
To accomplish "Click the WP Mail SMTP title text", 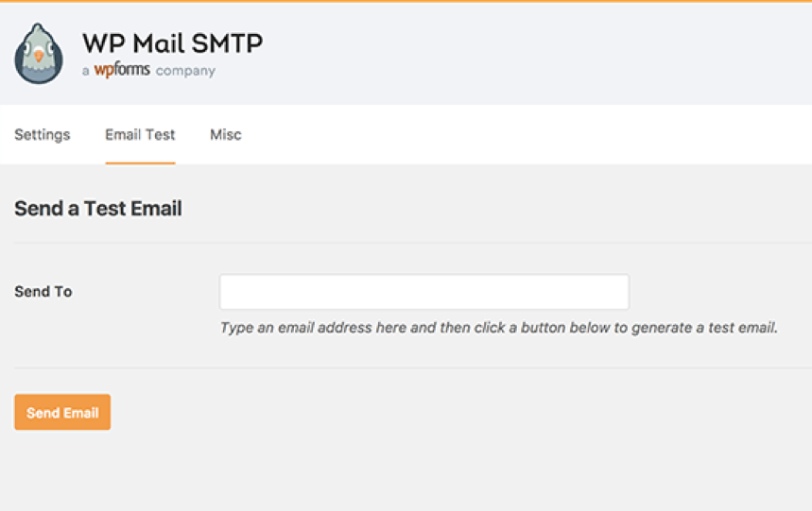I will (x=172, y=43).
